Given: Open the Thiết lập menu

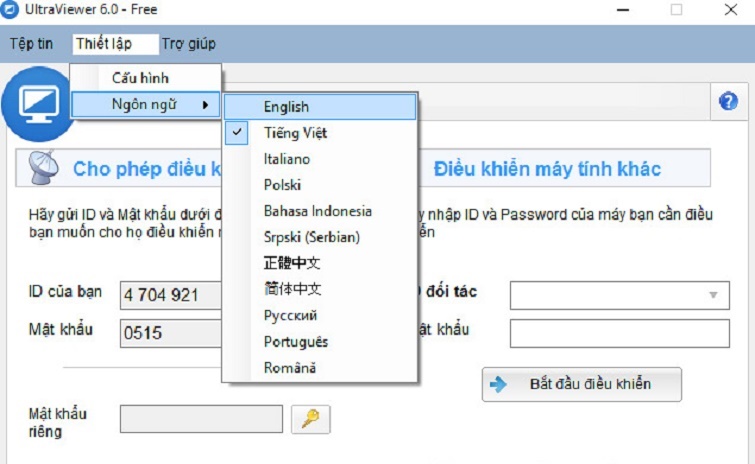Looking at the screenshot, I should pos(104,44).
